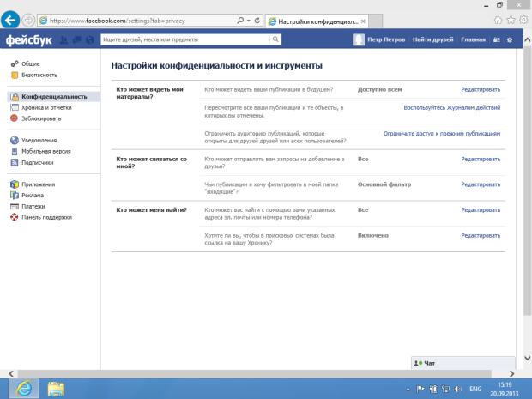Edit who can see future posts

point(481,89)
